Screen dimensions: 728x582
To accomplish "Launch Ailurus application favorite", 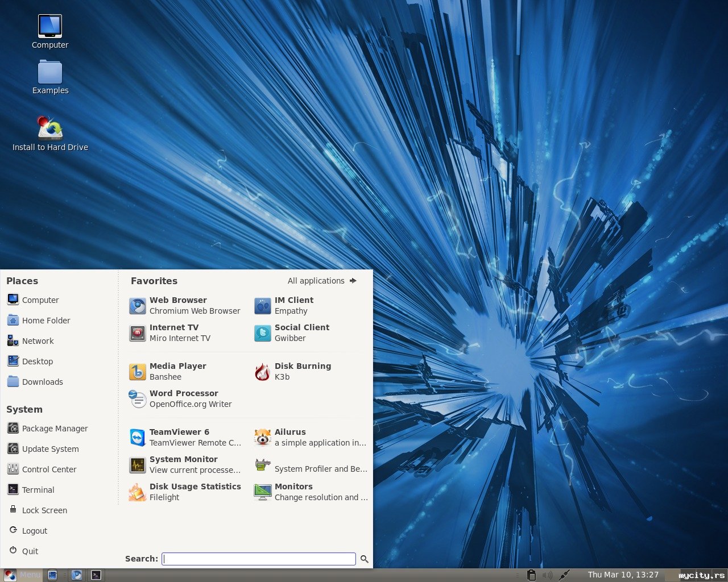I will [310, 437].
